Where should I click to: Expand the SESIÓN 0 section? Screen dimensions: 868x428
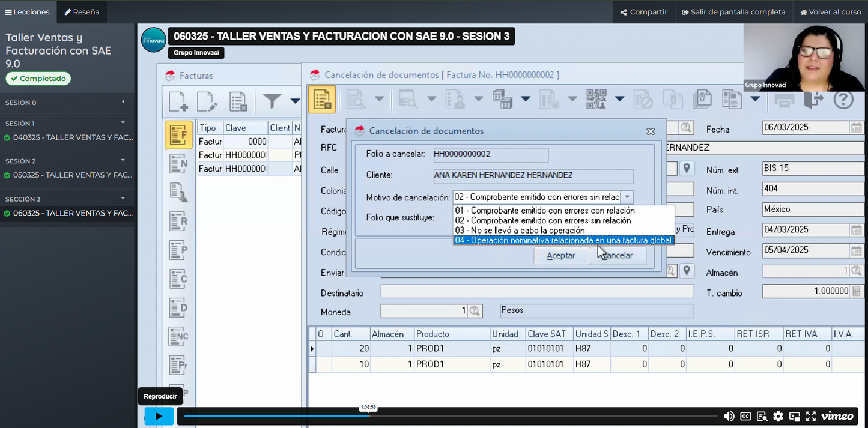[x=123, y=102]
